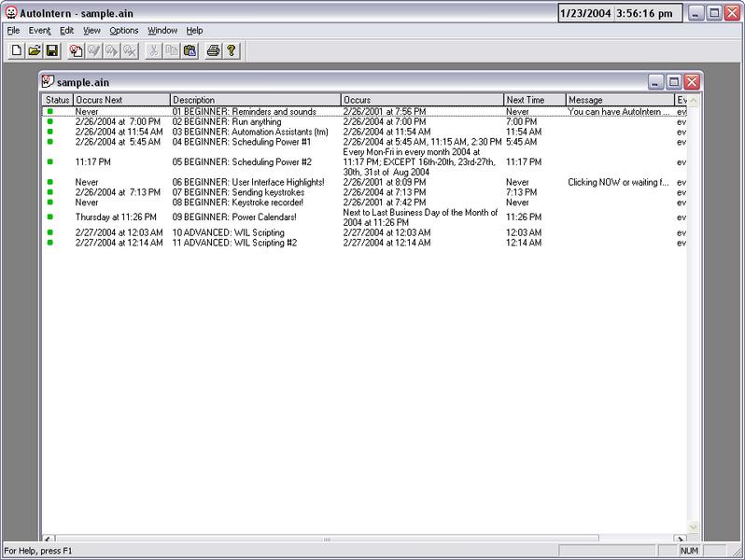Add a new event with the red face icon
Viewport: 745px width, 560px height.
click(76, 50)
